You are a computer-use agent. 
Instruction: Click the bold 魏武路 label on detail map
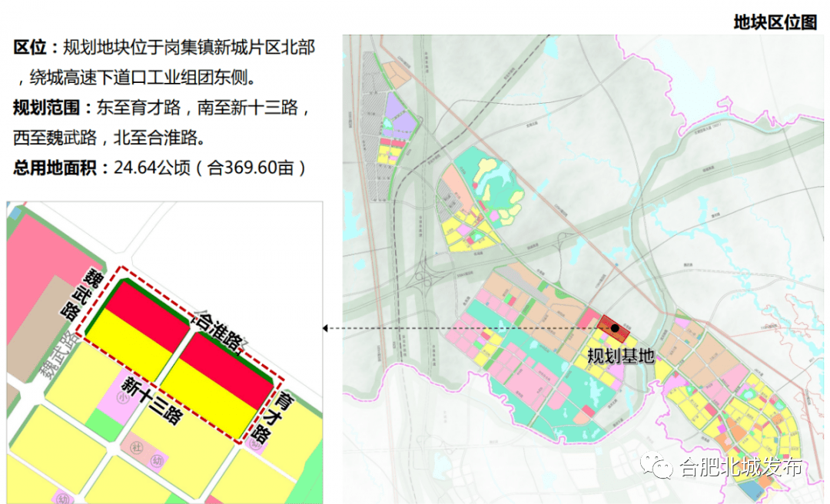[x=81, y=294]
